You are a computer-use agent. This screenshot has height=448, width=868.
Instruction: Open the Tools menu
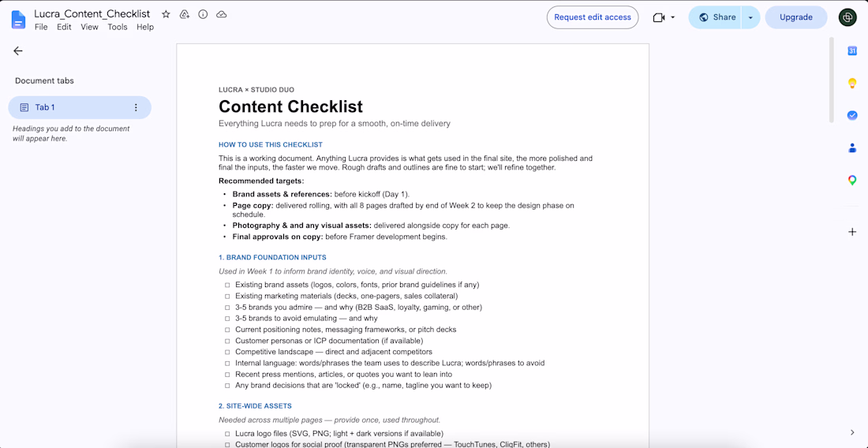[118, 27]
